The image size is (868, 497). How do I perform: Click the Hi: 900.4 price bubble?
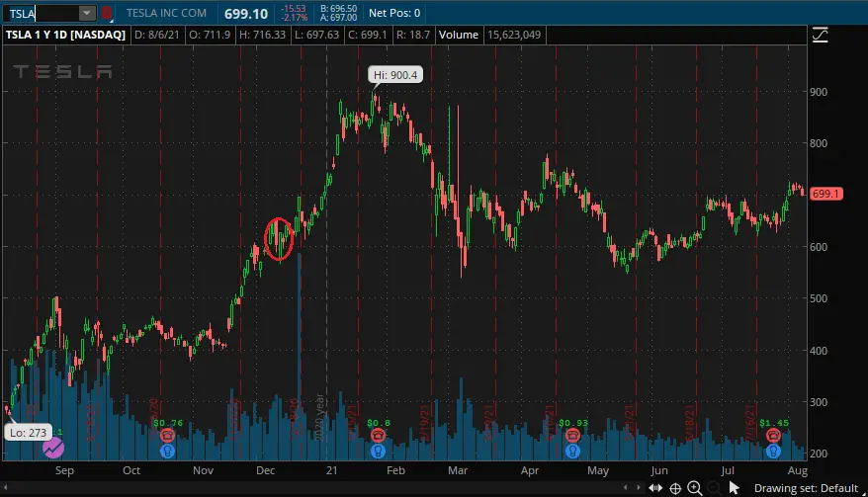[395, 75]
